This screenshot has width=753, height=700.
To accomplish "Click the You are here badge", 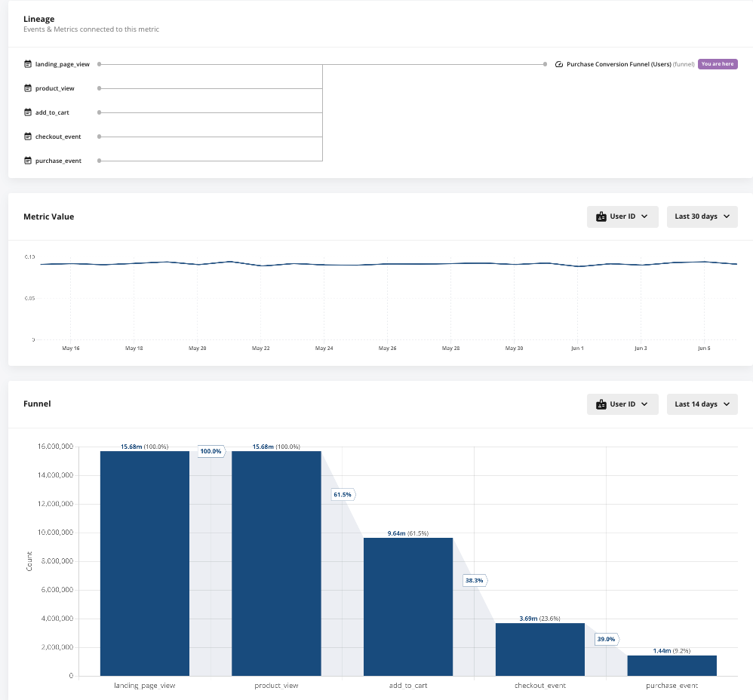I will [x=718, y=64].
